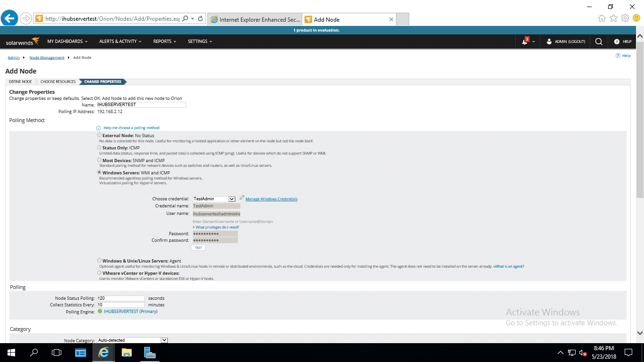Click the SolarWinds search magnifier icon
This screenshot has width=644, height=362.
pos(599,41)
